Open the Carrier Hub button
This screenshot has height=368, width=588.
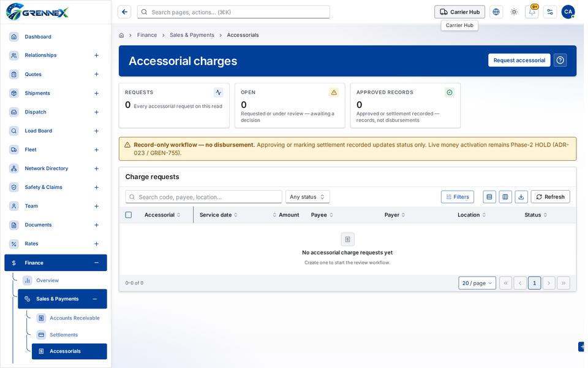click(x=459, y=12)
